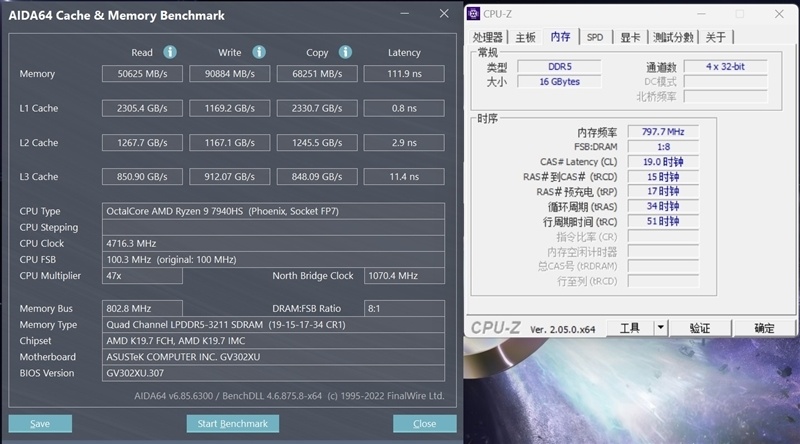Click the Copy info icon

[345, 52]
